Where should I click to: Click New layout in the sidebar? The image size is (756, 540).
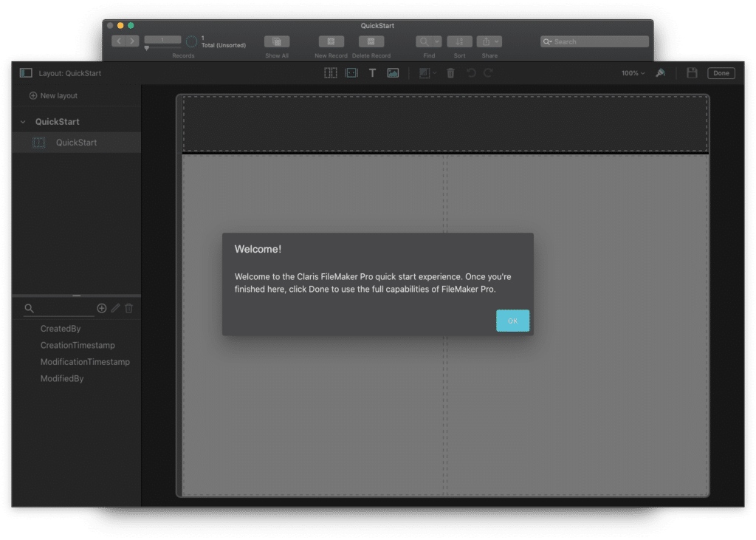click(x=53, y=95)
